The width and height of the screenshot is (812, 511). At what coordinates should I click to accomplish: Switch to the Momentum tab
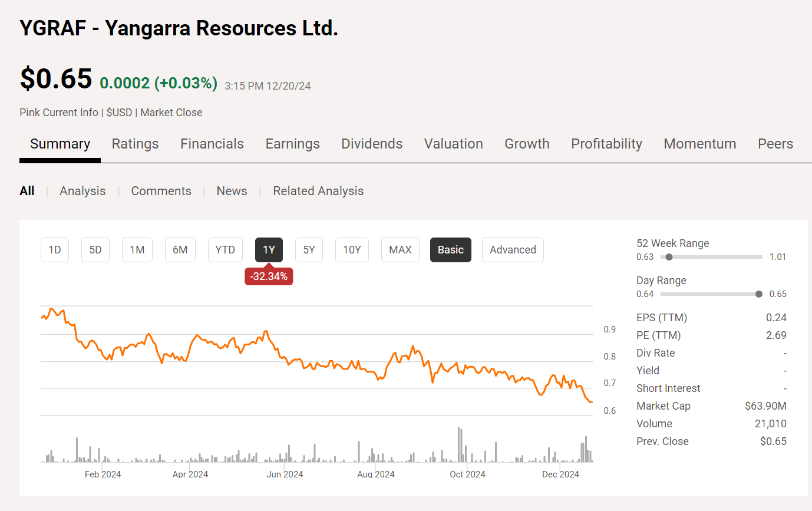tap(699, 143)
